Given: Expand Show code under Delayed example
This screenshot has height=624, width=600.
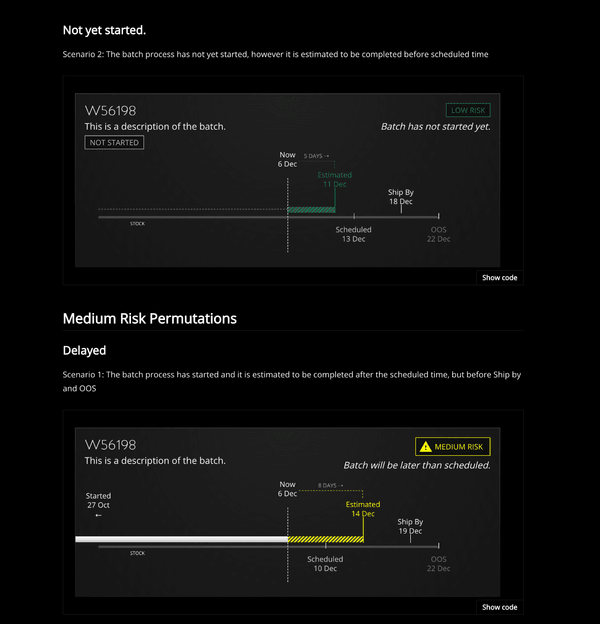Looking at the screenshot, I should [499, 607].
